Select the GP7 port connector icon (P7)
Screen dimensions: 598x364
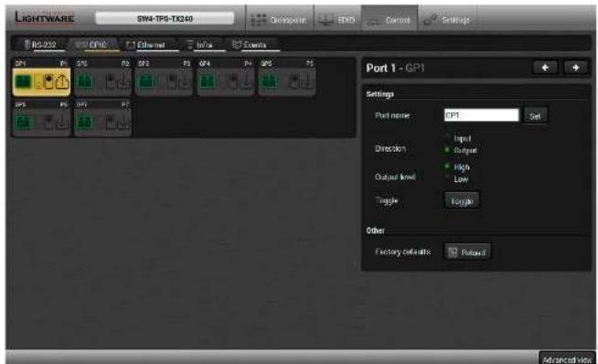pyautogui.click(x=84, y=123)
